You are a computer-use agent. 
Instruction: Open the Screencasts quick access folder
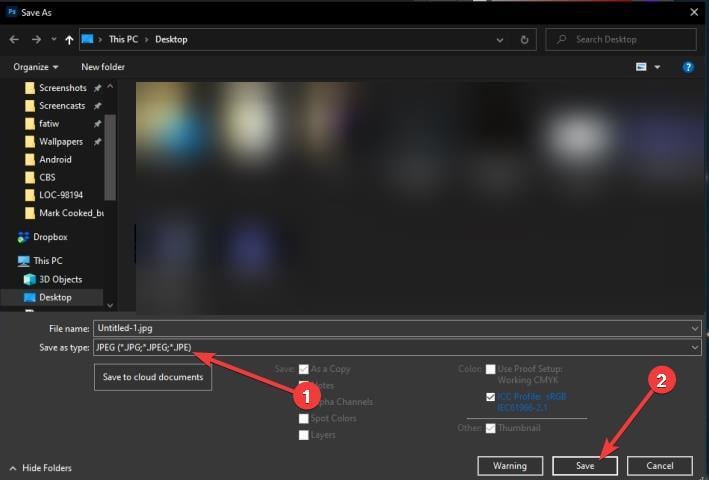(61, 106)
